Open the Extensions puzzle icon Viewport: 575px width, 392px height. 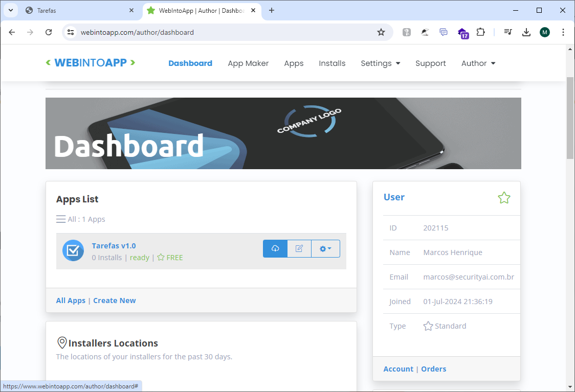tap(480, 32)
